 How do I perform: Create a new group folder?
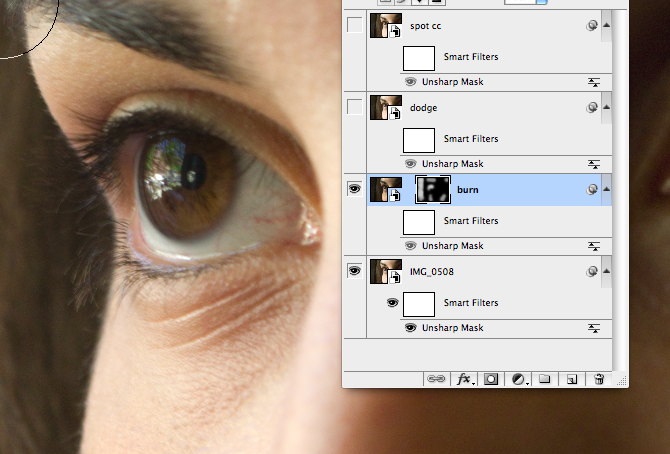coord(544,379)
